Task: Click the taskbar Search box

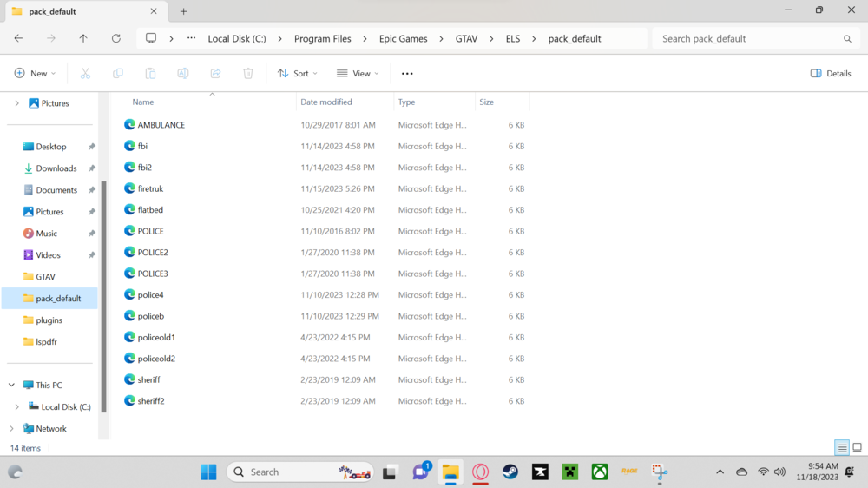Action: click(300, 472)
